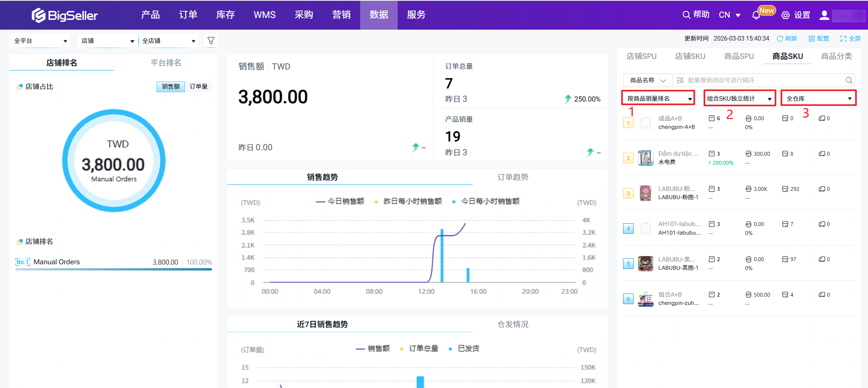Expand the 全平台 platform dropdown
The image size is (868, 388).
tap(40, 41)
